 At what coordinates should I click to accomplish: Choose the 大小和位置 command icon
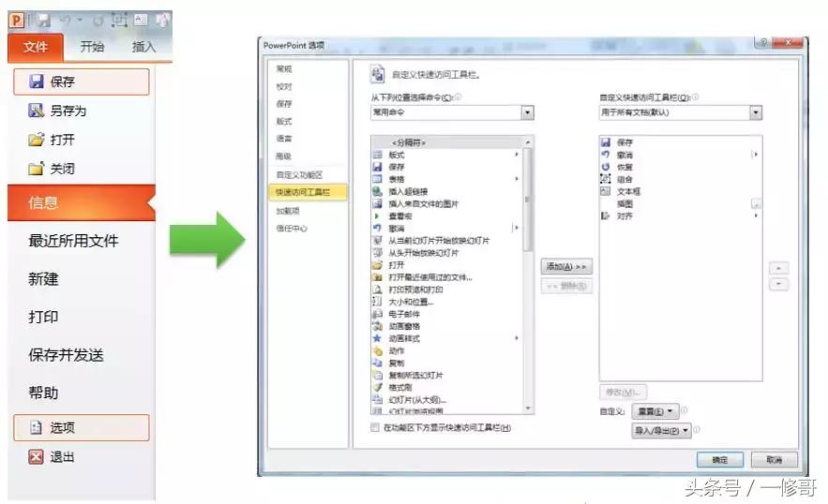pos(377,302)
